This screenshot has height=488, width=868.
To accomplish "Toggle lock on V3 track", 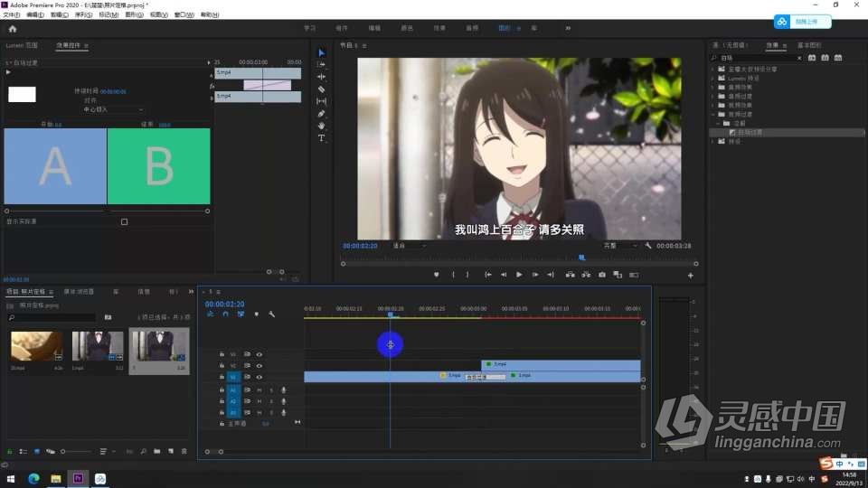I will (222, 354).
